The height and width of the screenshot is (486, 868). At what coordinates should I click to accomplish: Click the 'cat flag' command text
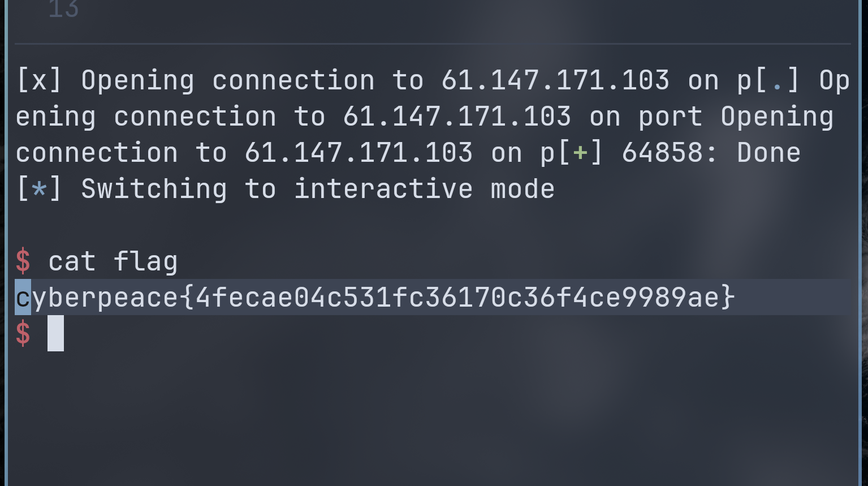(113, 261)
